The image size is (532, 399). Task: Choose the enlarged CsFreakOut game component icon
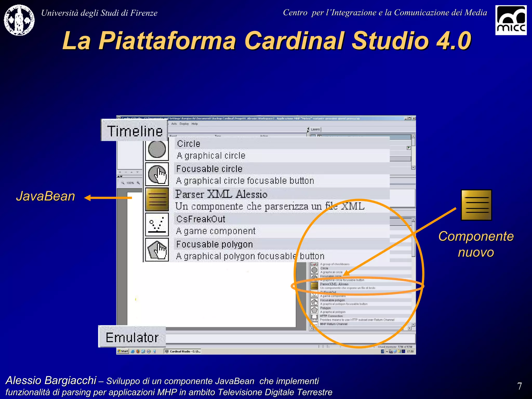click(157, 224)
